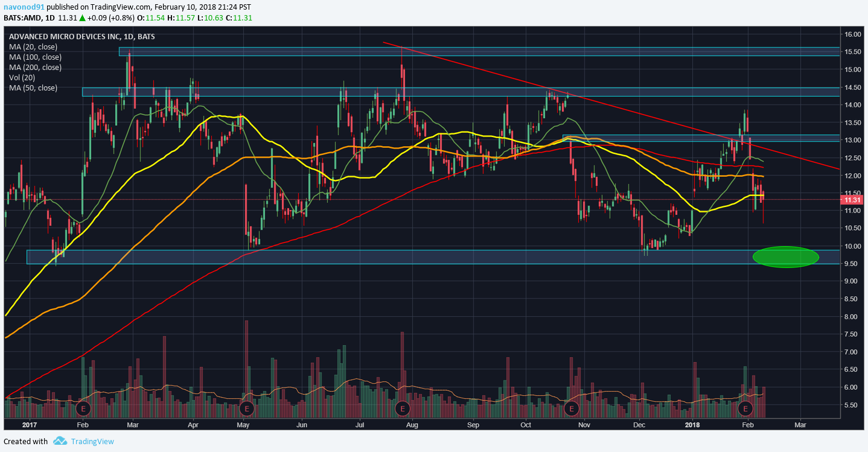Click the TradingView link at bottom

[92, 441]
